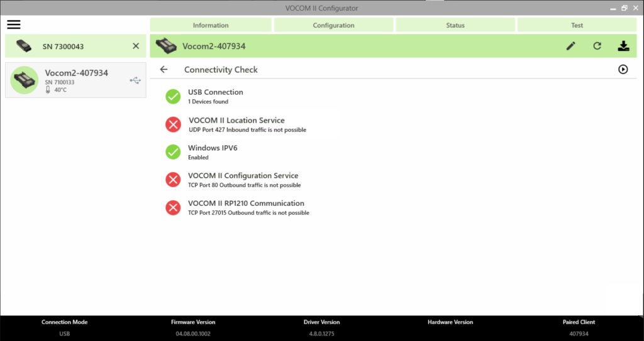Click the thermometer icon next to 40°C
Viewport: 644px width, 341px height.
(x=48, y=89)
